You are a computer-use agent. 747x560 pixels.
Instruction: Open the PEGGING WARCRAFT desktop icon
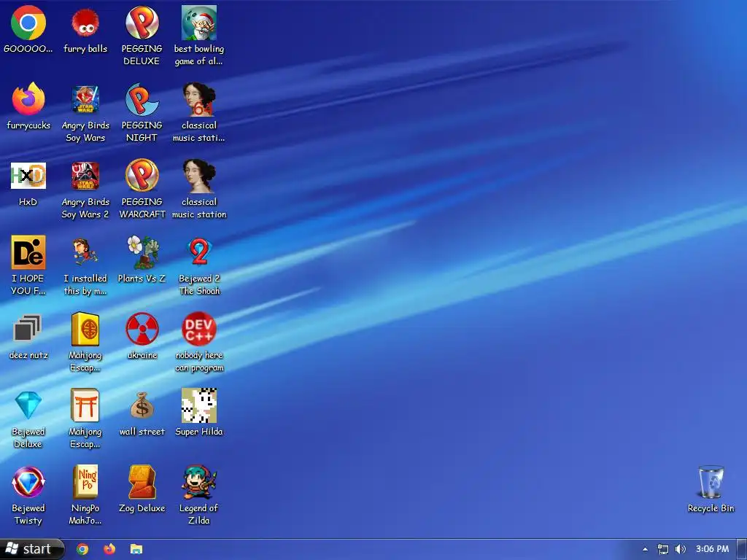142,176
